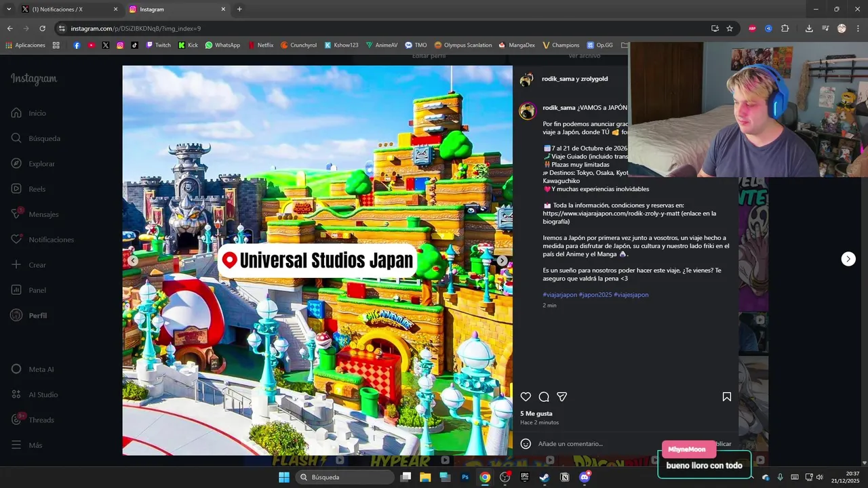
Task: Open a new browser tab
Action: pyautogui.click(x=239, y=9)
